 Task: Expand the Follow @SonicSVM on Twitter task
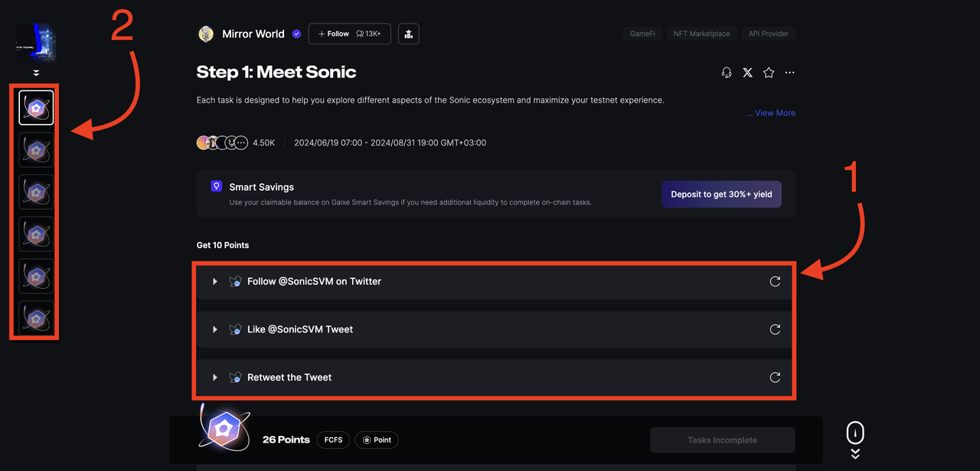click(x=215, y=281)
